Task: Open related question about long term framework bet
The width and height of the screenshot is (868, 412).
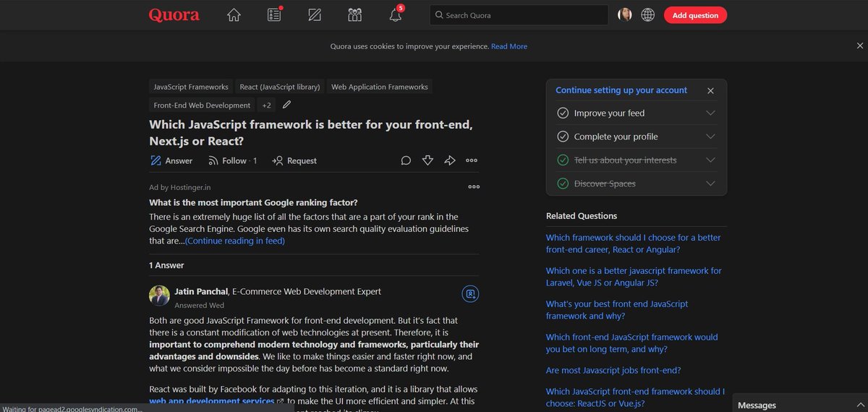Action: tap(632, 343)
